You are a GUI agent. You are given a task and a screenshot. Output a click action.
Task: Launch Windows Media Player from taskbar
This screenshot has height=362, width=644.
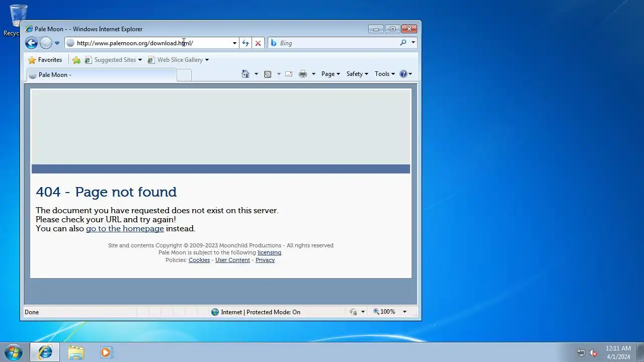[x=106, y=352]
